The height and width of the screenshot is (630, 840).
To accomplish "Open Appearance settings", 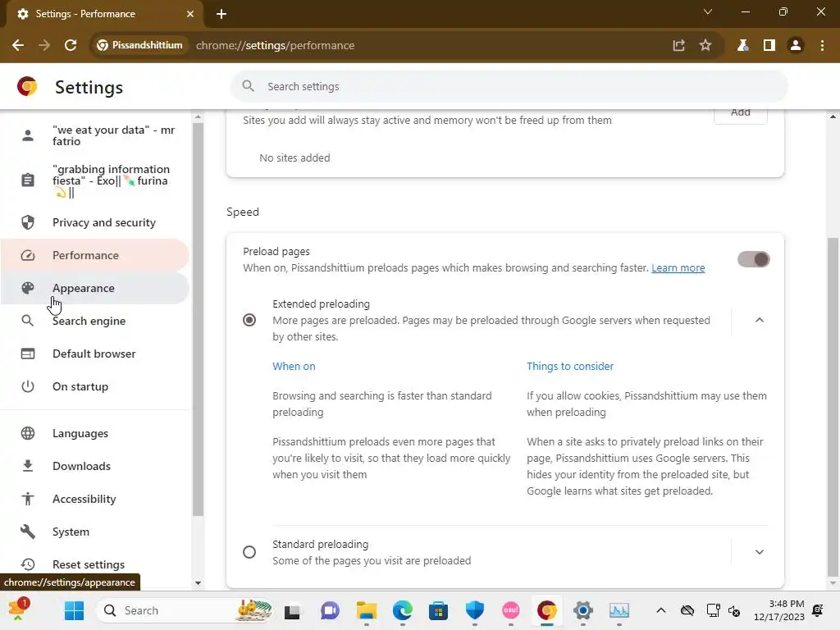I will (95, 288).
